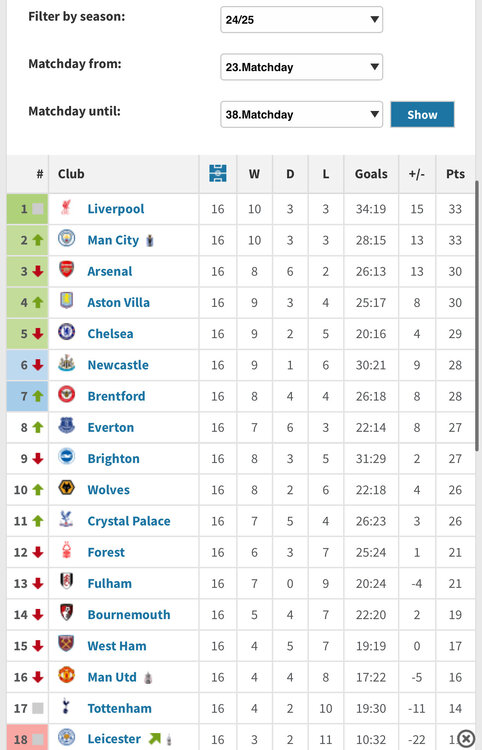Click the Chelsea club badge
This screenshot has width=482, height=750.
tap(66, 331)
